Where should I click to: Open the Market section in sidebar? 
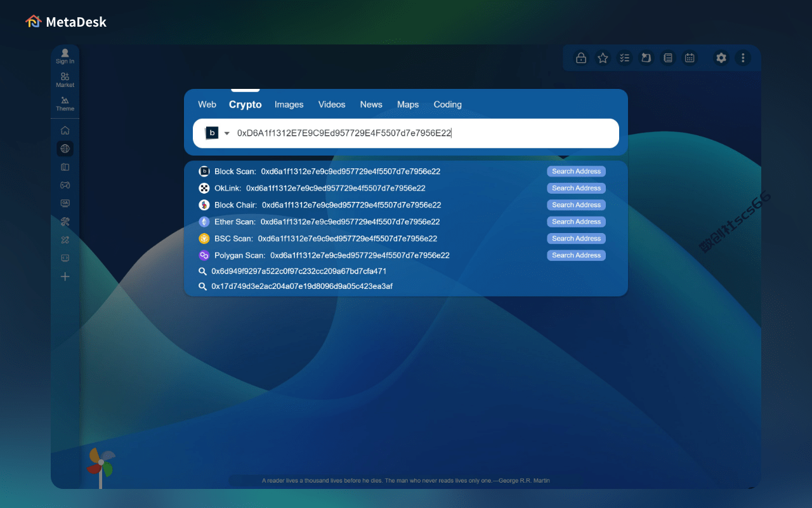click(x=65, y=79)
